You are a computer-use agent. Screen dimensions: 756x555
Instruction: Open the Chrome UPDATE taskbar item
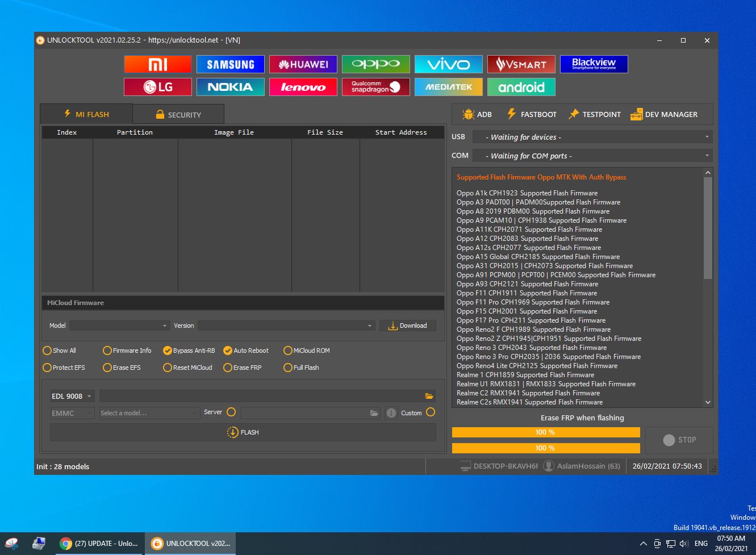pos(99,544)
